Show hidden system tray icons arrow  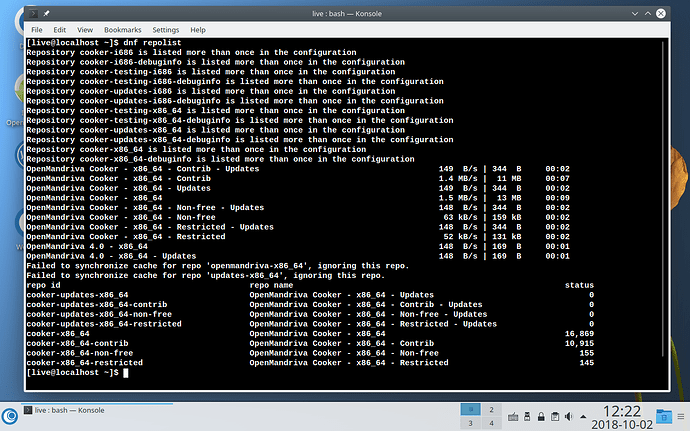tap(583, 416)
